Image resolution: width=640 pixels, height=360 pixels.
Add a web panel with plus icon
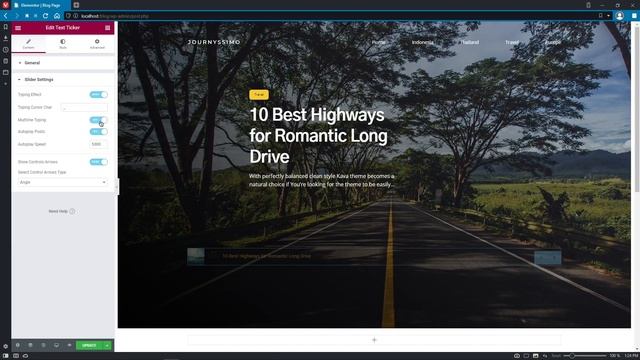click(5, 84)
